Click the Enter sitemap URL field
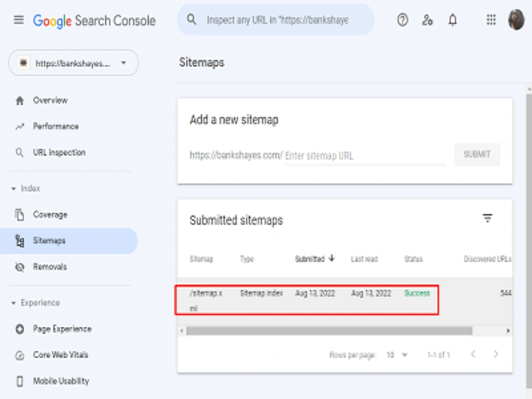This screenshot has width=532, height=399. point(365,156)
